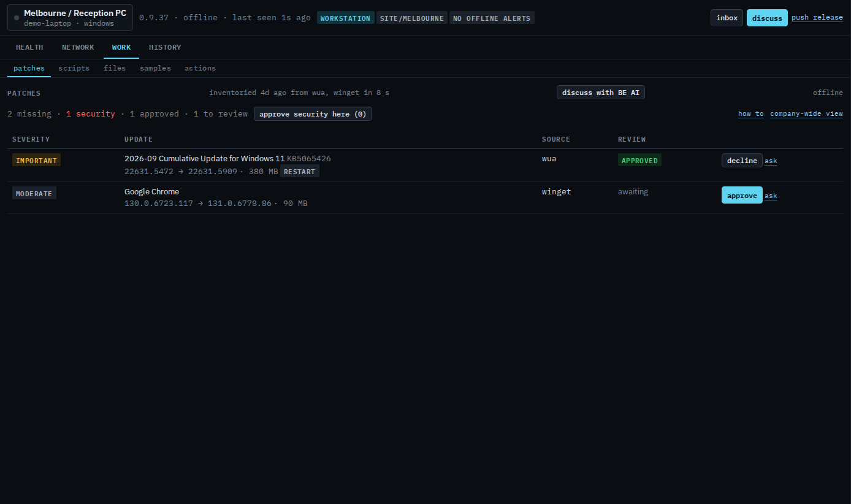Click the SITE/MELBOURNE tag
Screen dimensions: 851x504
[412, 18]
